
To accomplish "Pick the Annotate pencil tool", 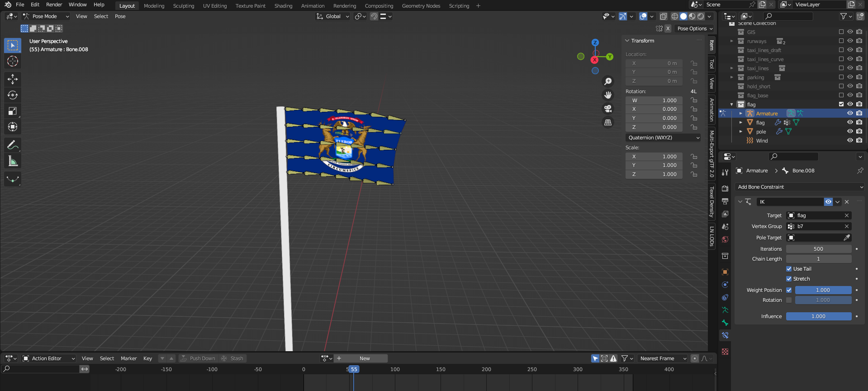I will pos(13,145).
